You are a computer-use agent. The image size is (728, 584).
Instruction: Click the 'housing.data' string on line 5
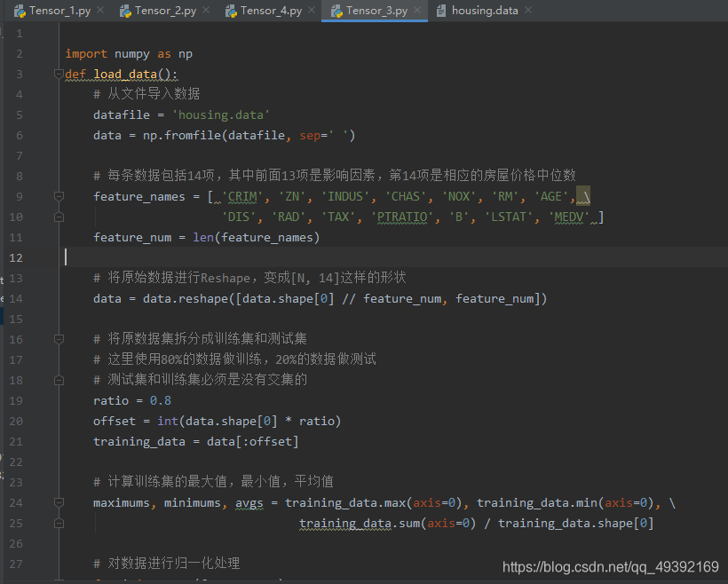(x=220, y=114)
